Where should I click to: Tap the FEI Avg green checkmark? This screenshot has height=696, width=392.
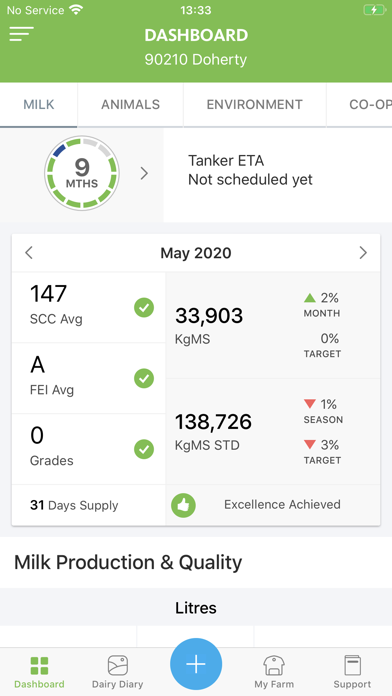[144, 378]
